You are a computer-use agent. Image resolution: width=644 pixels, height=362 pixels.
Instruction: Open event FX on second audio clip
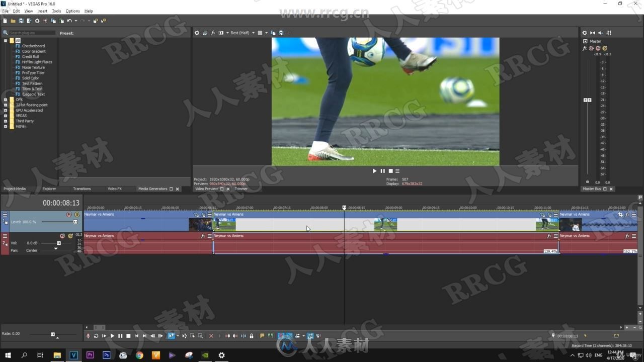click(549, 236)
